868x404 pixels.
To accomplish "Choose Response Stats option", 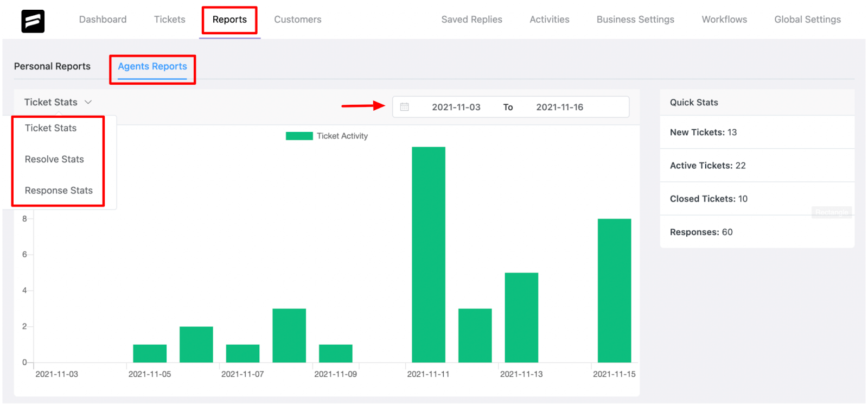I will click(x=59, y=191).
